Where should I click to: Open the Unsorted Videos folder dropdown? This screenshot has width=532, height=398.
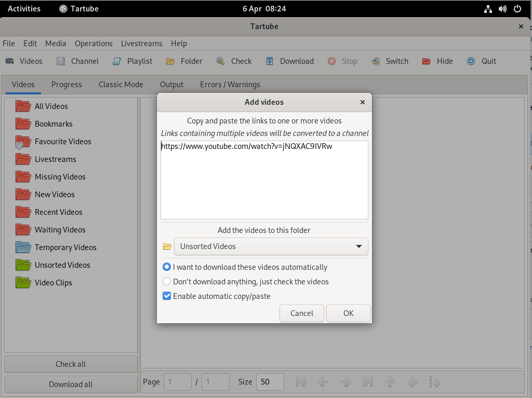coord(271,246)
